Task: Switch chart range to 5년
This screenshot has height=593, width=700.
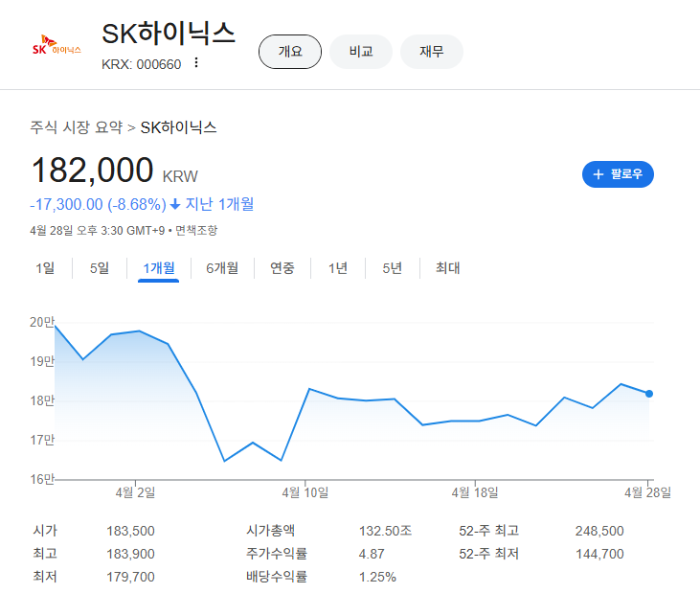Action: pos(393,268)
